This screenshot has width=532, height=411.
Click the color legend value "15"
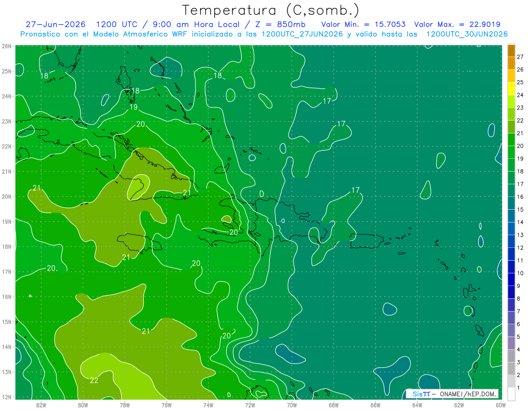click(x=520, y=209)
